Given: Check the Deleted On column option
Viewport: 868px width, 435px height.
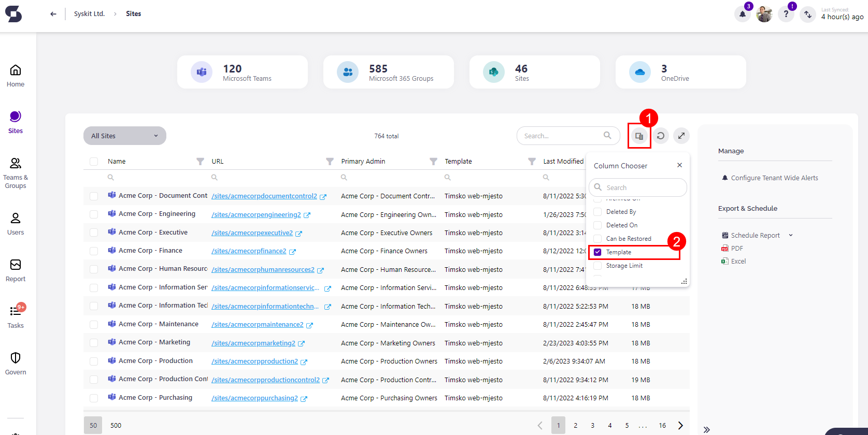Looking at the screenshot, I should click(597, 225).
